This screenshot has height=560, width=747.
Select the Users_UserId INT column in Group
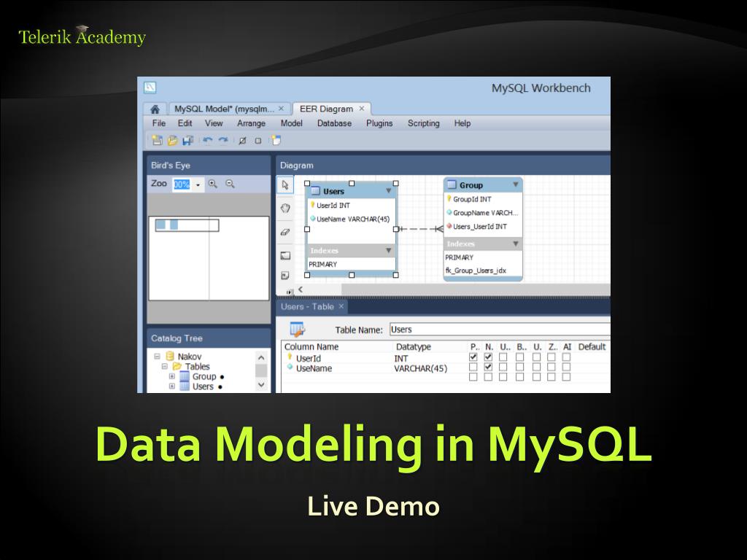[480, 227]
